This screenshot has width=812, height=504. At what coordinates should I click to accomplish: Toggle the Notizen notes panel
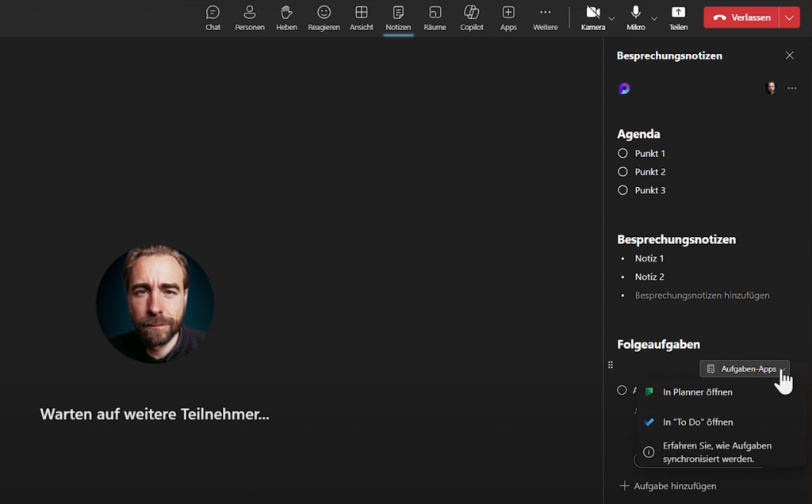pyautogui.click(x=398, y=17)
